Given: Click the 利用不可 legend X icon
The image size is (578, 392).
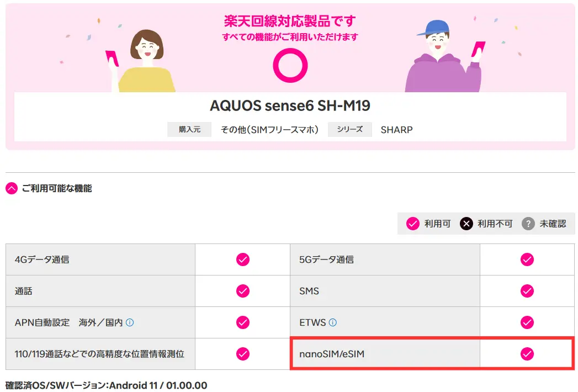Looking at the screenshot, I should (466, 224).
